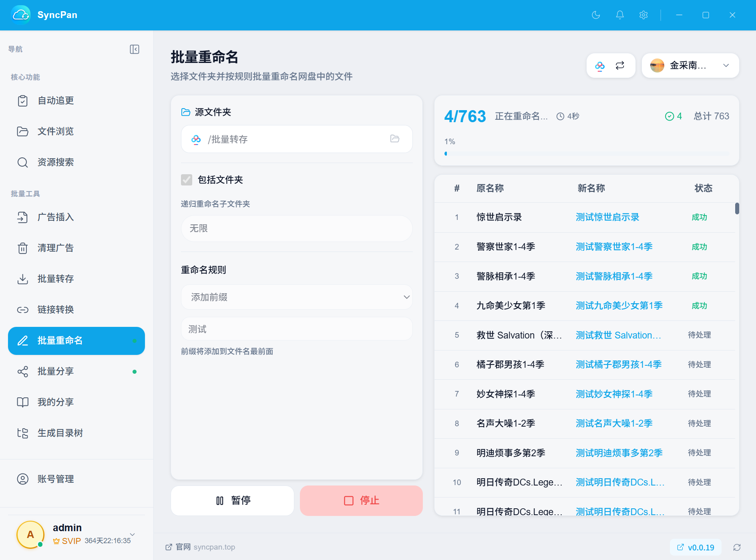Expand the admin user menu chevron

133,534
